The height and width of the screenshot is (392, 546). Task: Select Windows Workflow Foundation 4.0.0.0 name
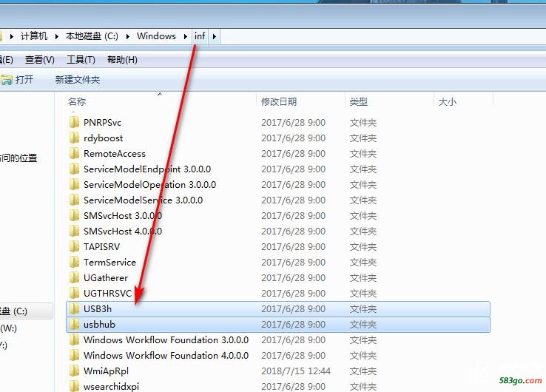point(166,356)
